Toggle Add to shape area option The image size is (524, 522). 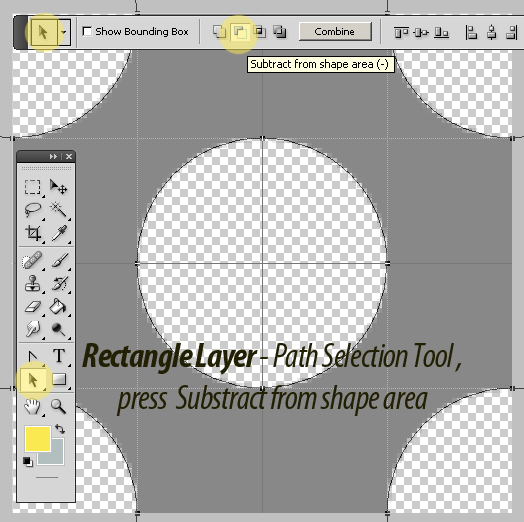pos(219,32)
